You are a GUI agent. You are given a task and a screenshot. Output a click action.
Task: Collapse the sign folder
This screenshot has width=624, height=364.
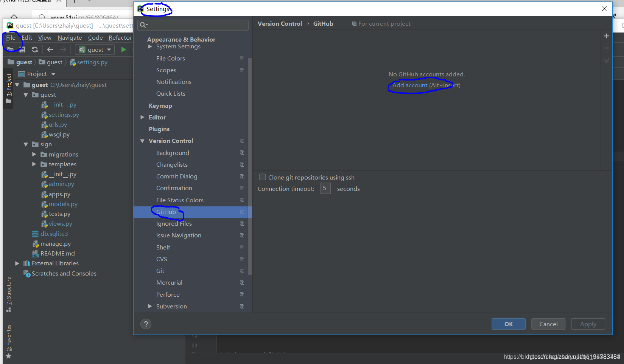pyautogui.click(x=26, y=144)
